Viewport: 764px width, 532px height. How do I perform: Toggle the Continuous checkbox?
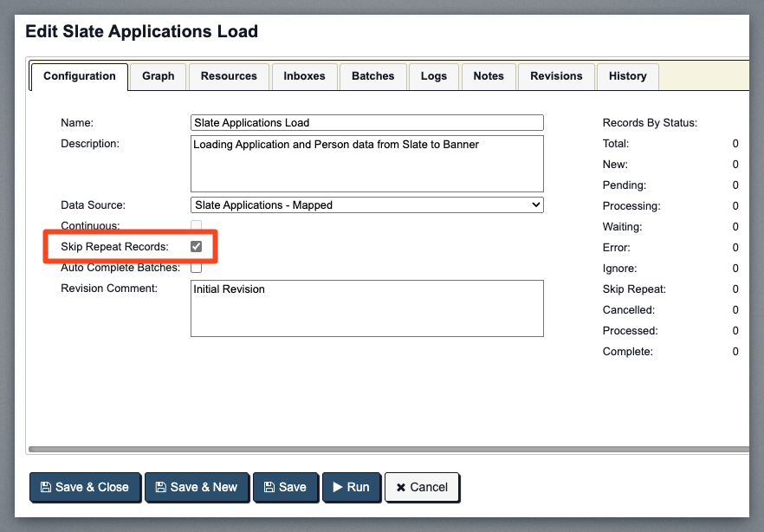197,226
